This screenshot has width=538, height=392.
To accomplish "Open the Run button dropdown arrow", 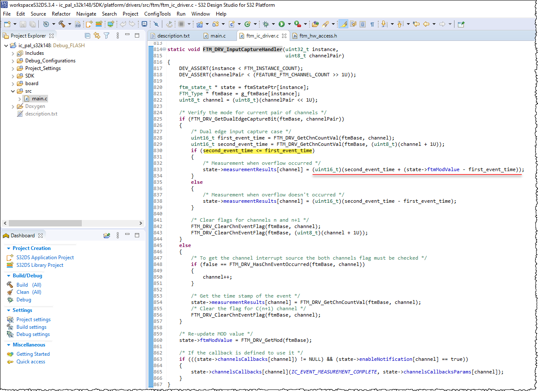I will 289,24.
